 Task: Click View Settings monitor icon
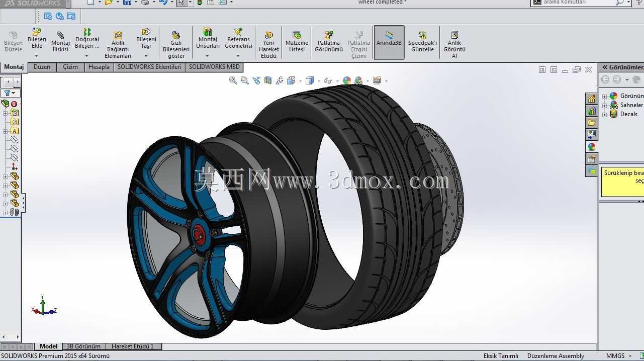377,80
